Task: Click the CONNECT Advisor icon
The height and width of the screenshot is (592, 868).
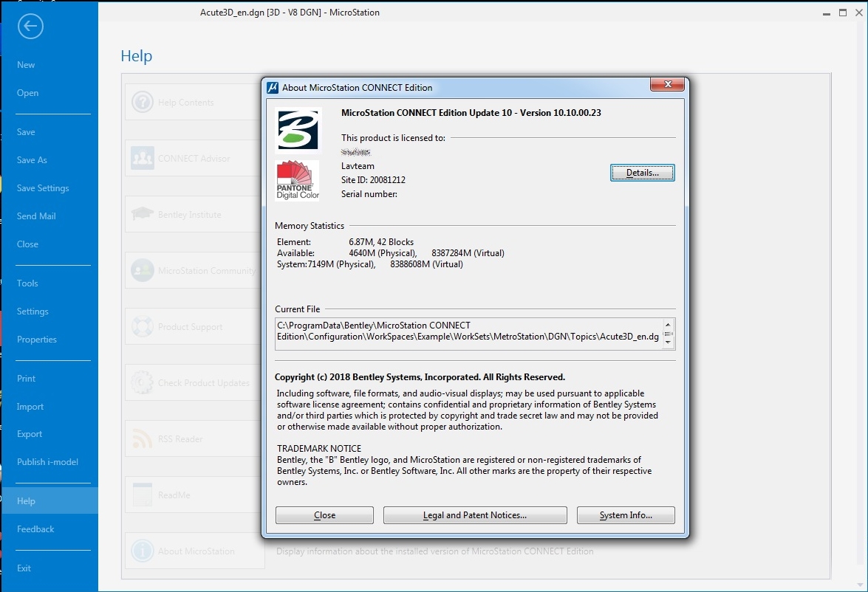Action: pyautogui.click(x=143, y=158)
